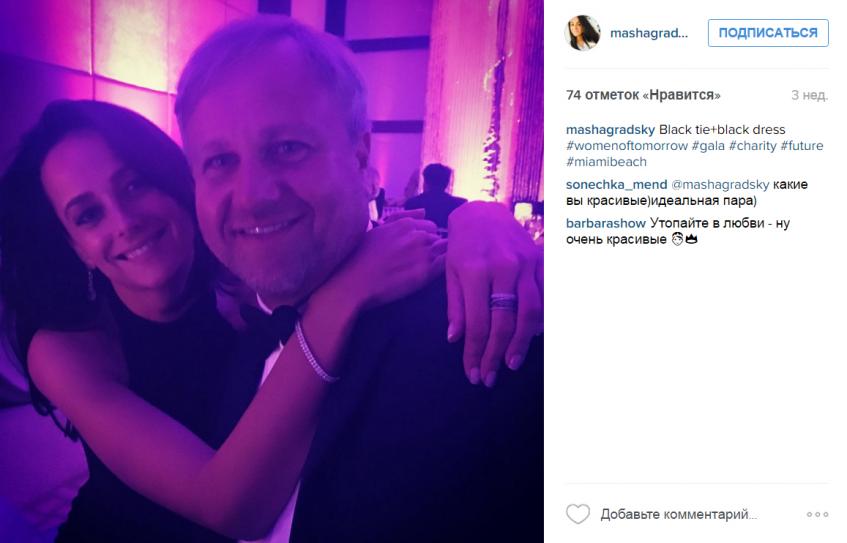Click the main post photo
847x543 pixels.
pyautogui.click(x=272, y=271)
